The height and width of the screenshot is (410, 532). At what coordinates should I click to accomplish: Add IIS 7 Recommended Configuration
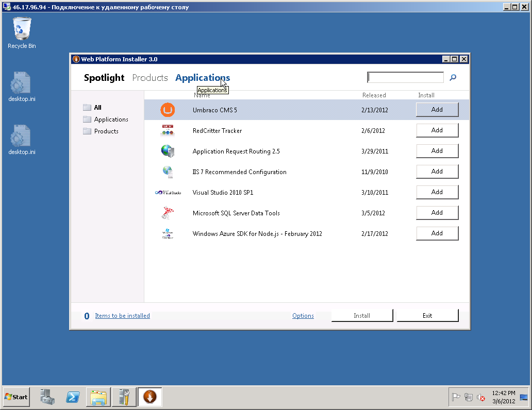click(x=437, y=172)
